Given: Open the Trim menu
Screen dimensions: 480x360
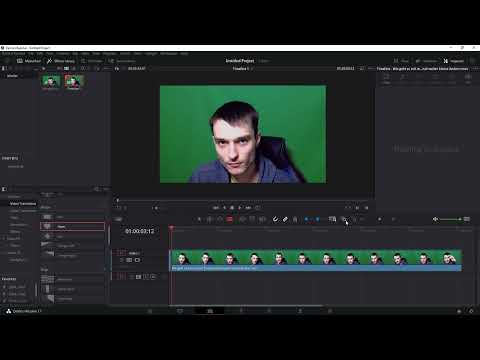Looking at the screenshot, I should [50, 53].
